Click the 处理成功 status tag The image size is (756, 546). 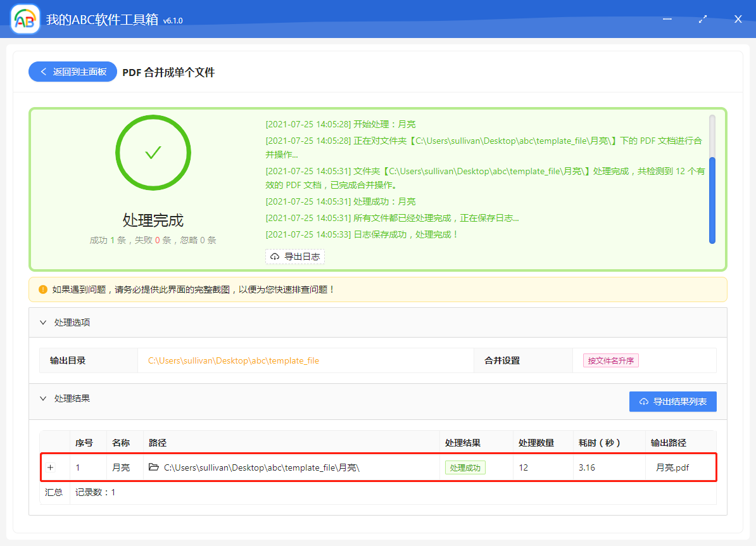click(465, 468)
